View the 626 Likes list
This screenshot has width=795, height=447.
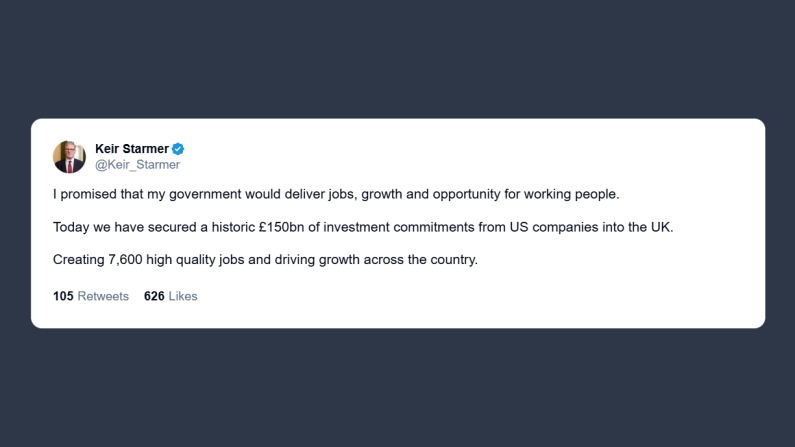click(x=170, y=296)
